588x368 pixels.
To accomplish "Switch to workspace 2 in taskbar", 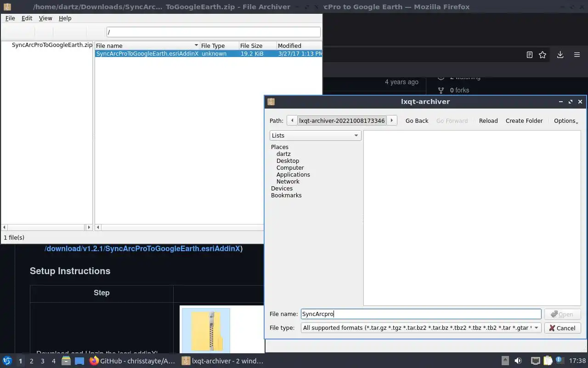I will [x=31, y=361].
